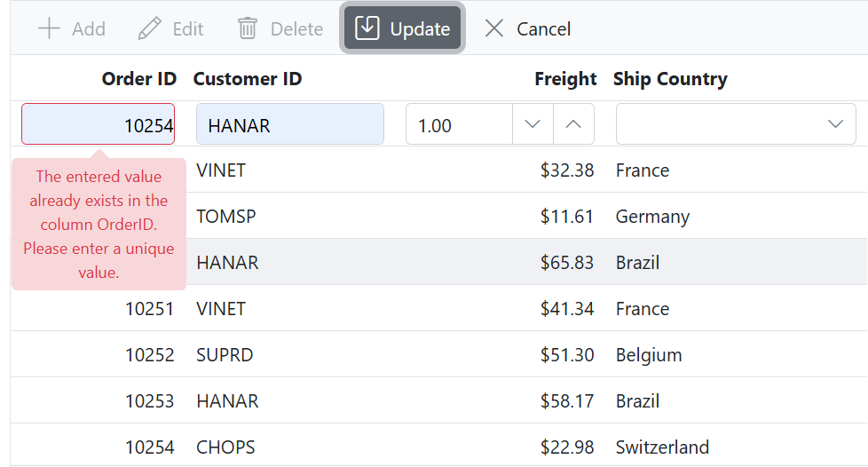Screen dimensions: 868x467
Task: Click the Order ID input field
Action: [x=98, y=124]
